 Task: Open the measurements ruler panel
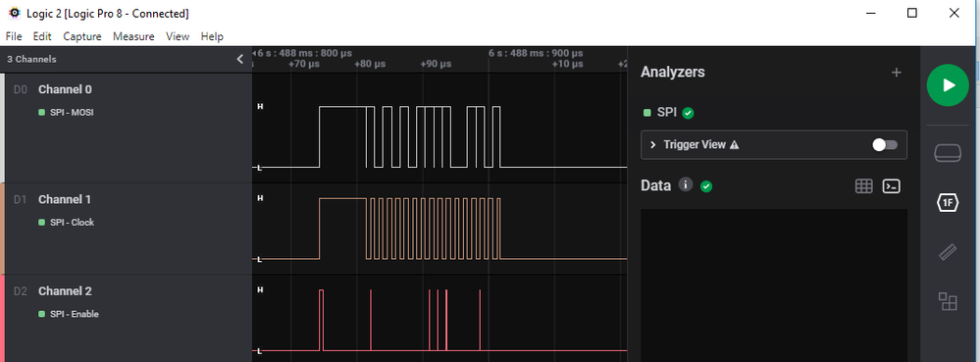[949, 252]
